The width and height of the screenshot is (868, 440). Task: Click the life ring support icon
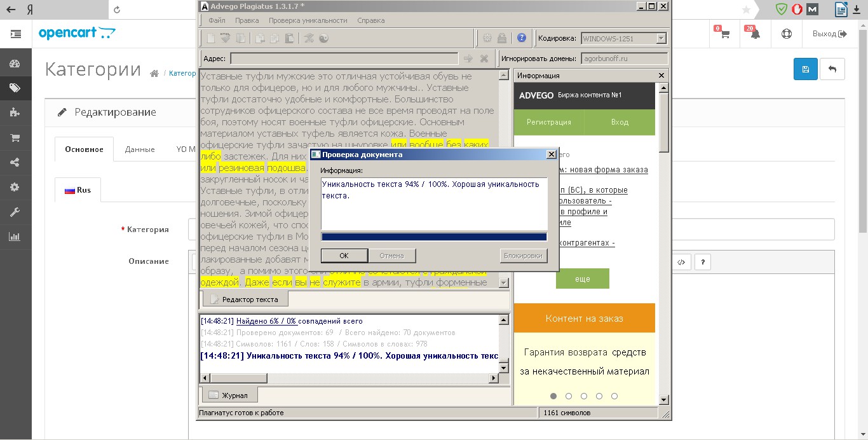tap(787, 34)
